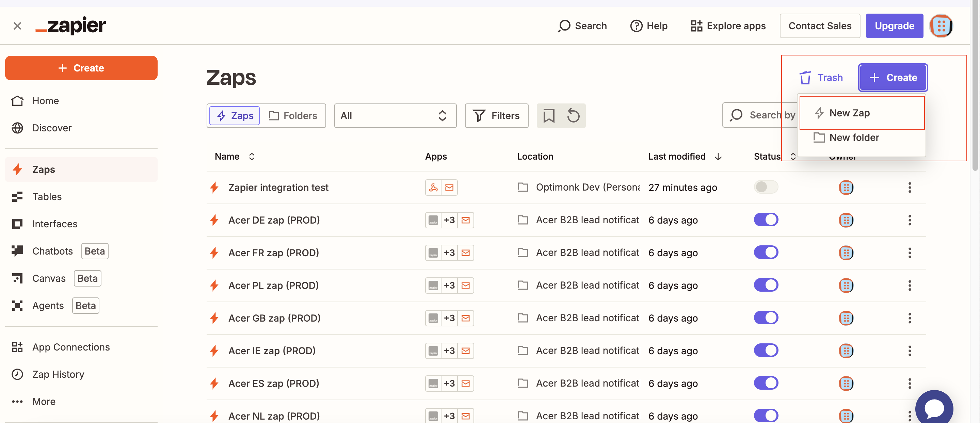This screenshot has width=980, height=423.
Task: Open the Acer GB zap (PROD)
Action: (274, 319)
